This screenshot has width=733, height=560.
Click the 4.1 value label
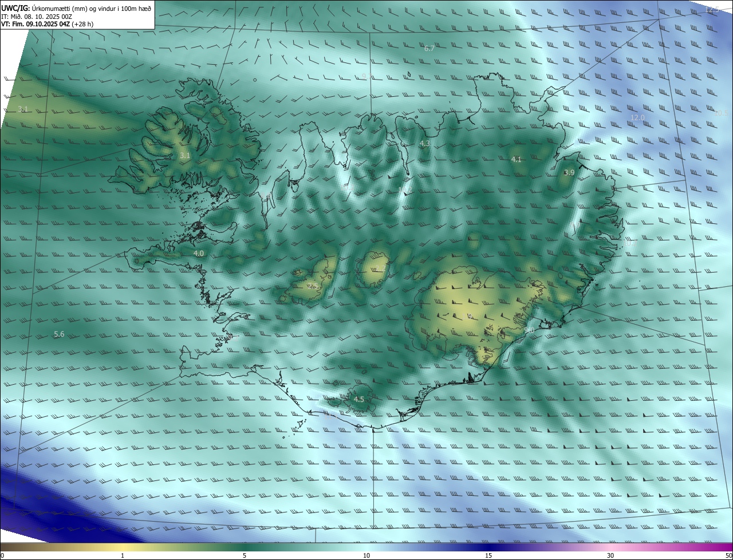pyautogui.click(x=517, y=160)
